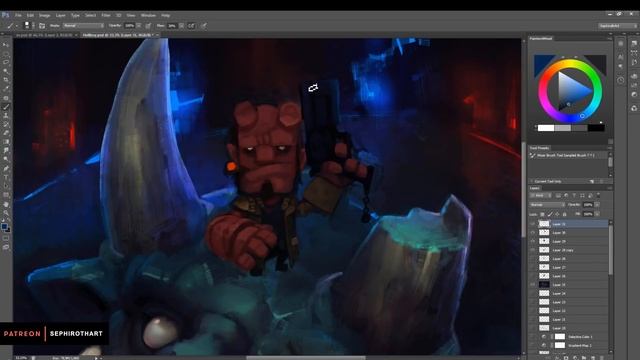
Task: Click foreground color swatch in toolbox
Action: 4,226
